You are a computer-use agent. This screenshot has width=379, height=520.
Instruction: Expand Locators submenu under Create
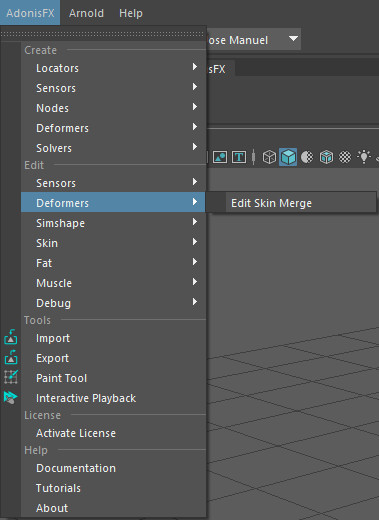point(113,68)
